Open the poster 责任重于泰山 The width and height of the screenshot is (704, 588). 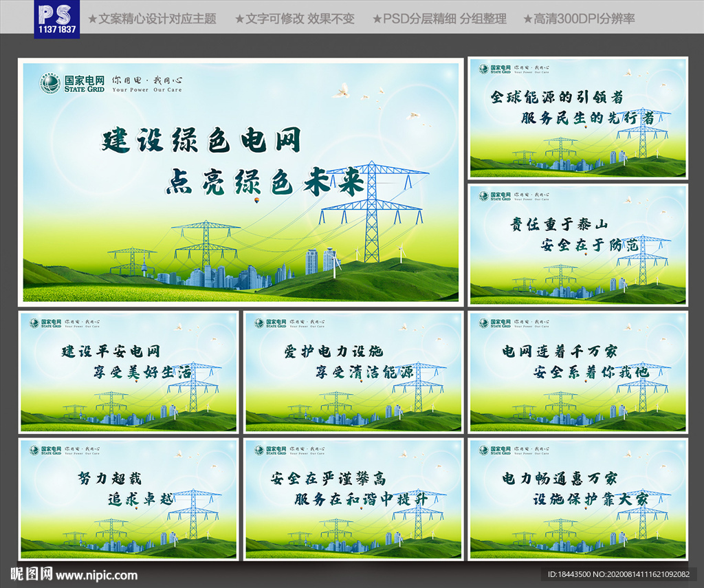577,245
